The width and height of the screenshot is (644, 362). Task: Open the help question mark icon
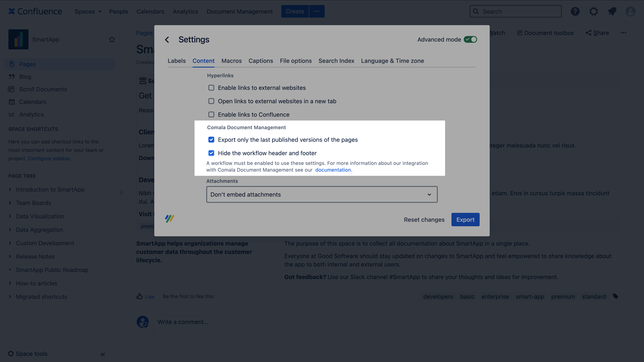pyautogui.click(x=575, y=12)
